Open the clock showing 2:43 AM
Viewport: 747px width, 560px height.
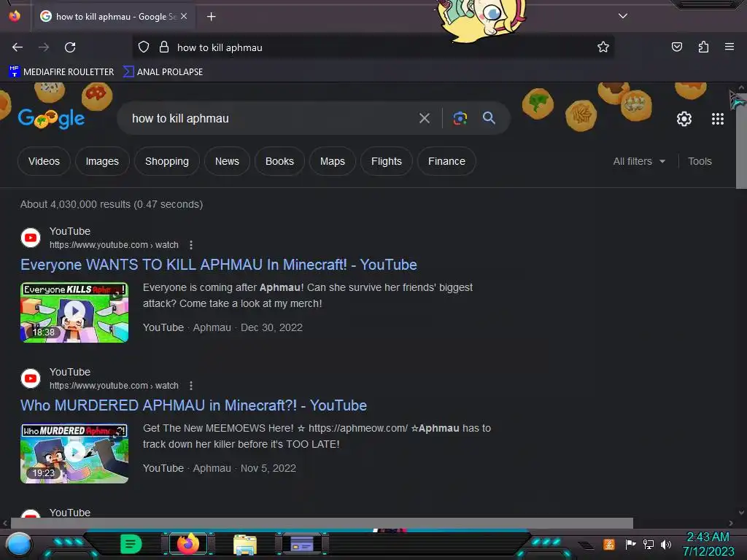[708, 544]
